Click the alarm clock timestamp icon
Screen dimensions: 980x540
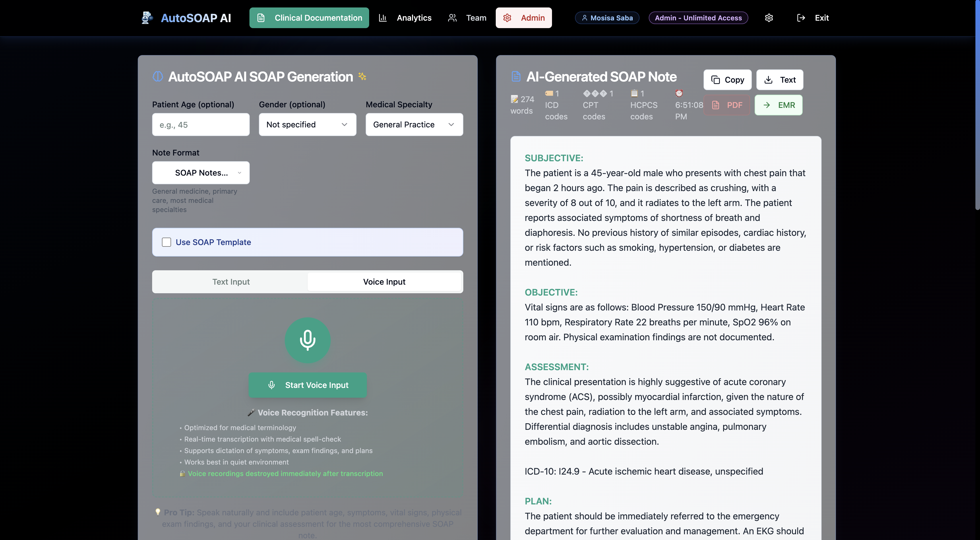[679, 93]
